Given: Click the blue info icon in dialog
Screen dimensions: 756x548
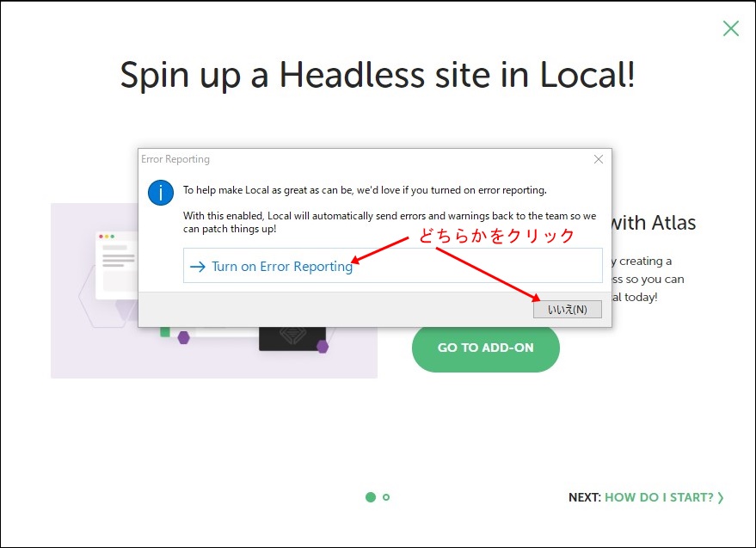Looking at the screenshot, I should click(x=161, y=193).
